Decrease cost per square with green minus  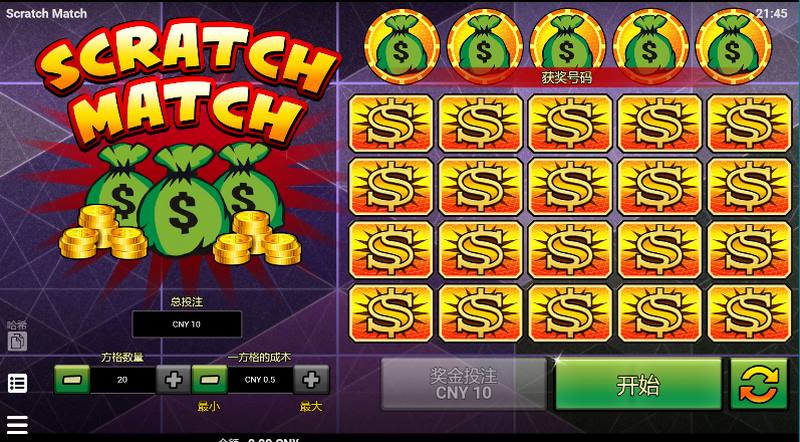pyautogui.click(x=210, y=380)
